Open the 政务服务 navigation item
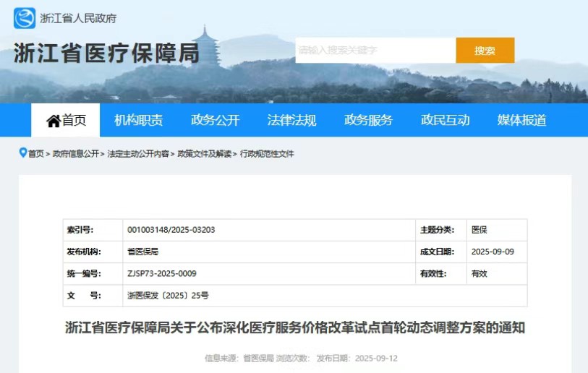Screen dimensions: 588x373 368,121
